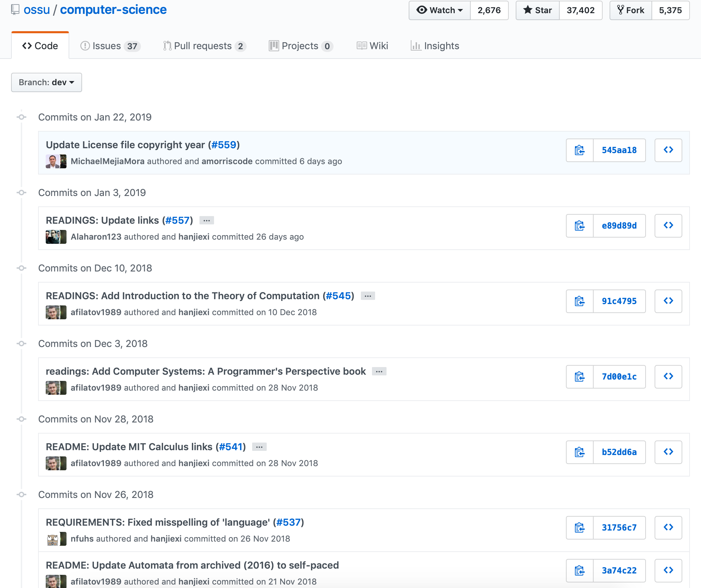This screenshot has width=701, height=588.
Task: Open the Watch dropdown menu
Action: coord(440,10)
